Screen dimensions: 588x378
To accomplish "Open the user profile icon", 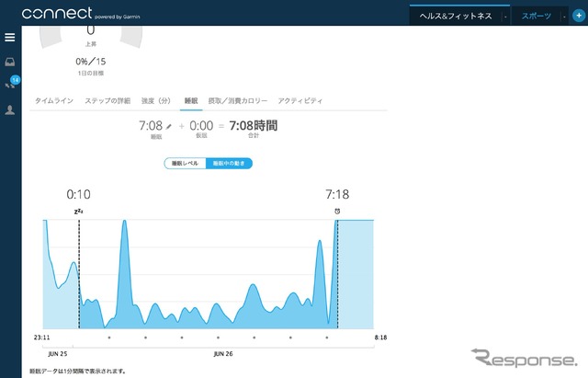I will coord(10,109).
